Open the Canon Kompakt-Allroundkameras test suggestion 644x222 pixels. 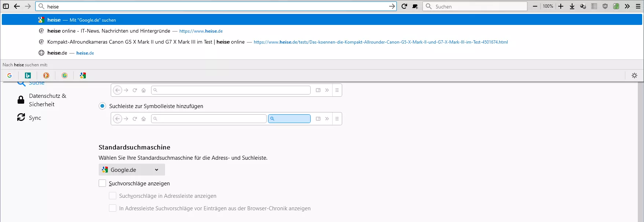(x=322, y=42)
